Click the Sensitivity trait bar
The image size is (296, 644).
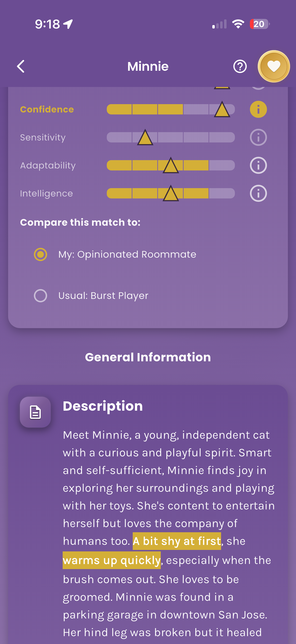pyautogui.click(x=171, y=138)
